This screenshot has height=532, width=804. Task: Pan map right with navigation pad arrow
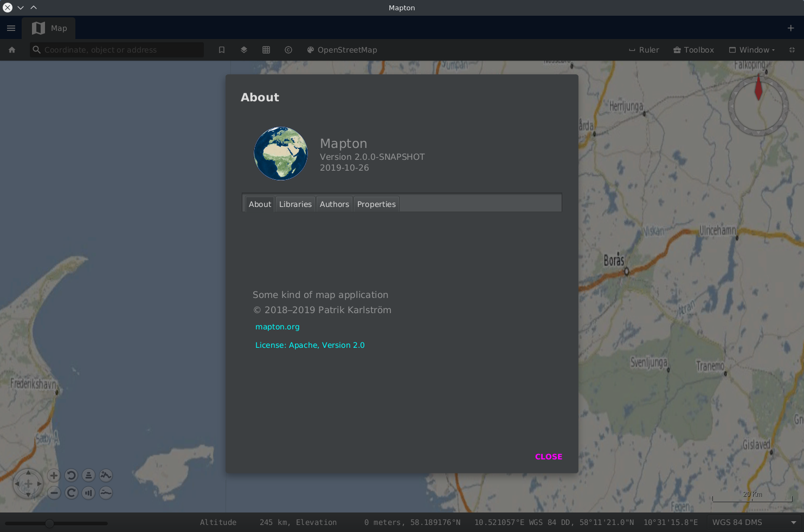pyautogui.click(x=39, y=484)
